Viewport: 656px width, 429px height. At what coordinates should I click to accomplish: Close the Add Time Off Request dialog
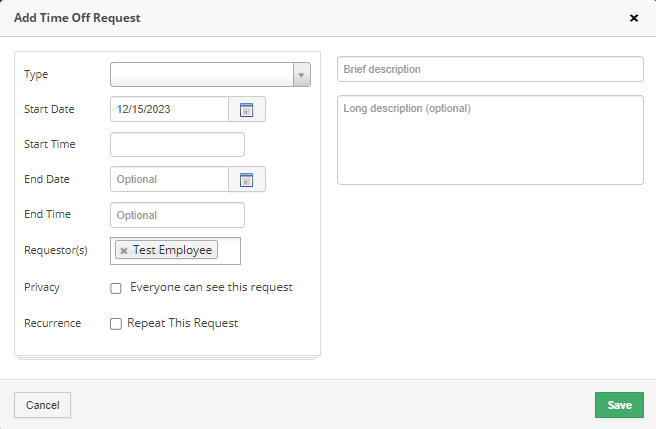click(x=634, y=18)
